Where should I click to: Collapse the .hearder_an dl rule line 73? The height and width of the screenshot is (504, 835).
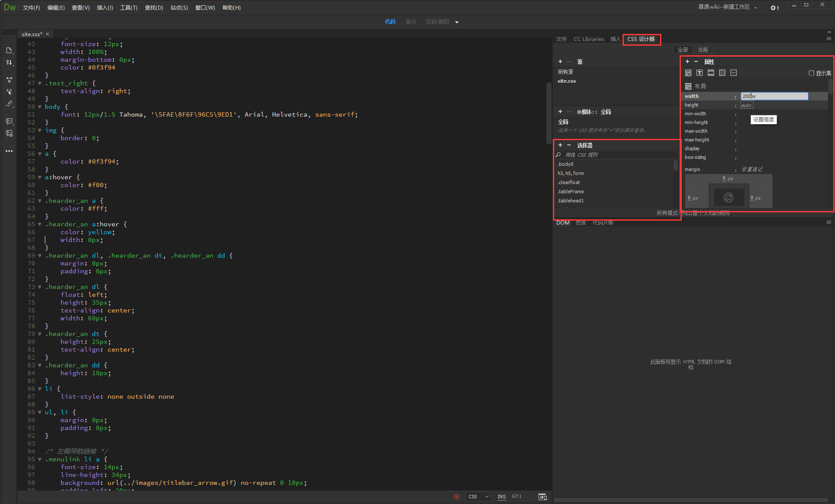40,287
